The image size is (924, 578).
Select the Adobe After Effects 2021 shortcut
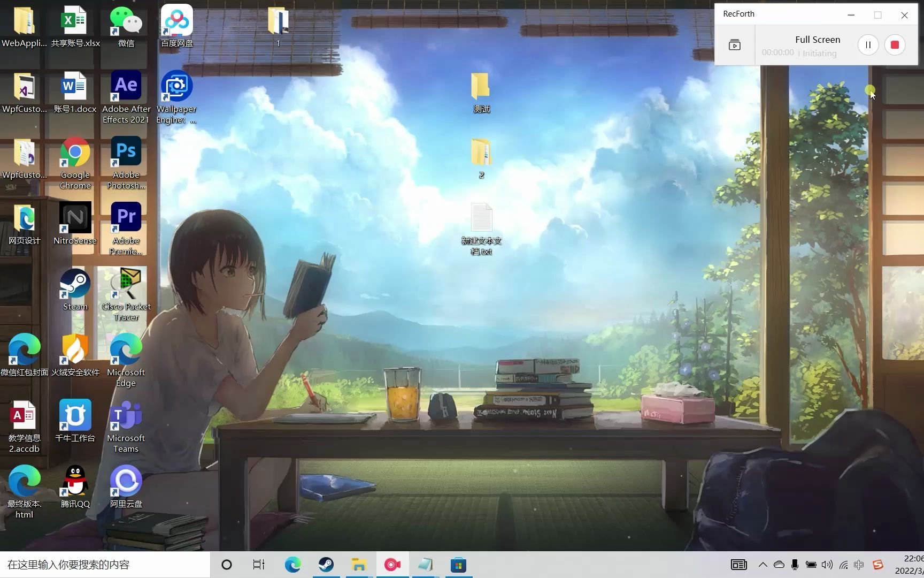[126, 98]
